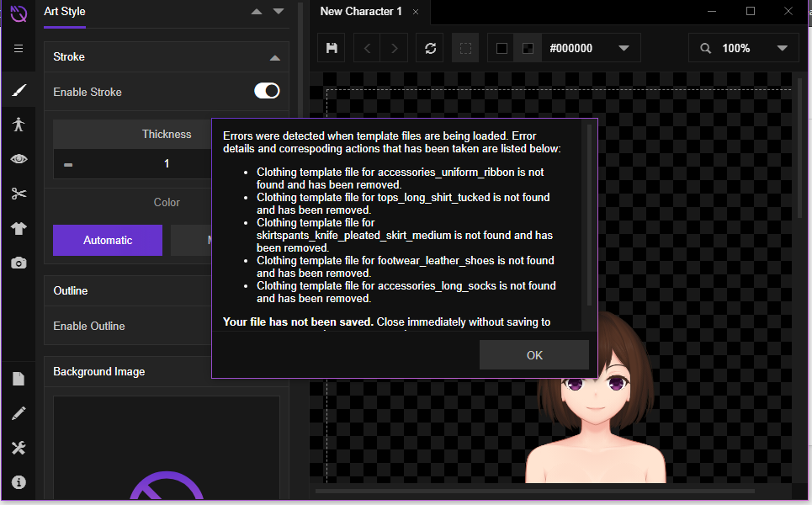Open the #000000 color dropdown
The height and width of the screenshot is (505, 812).
click(x=624, y=48)
